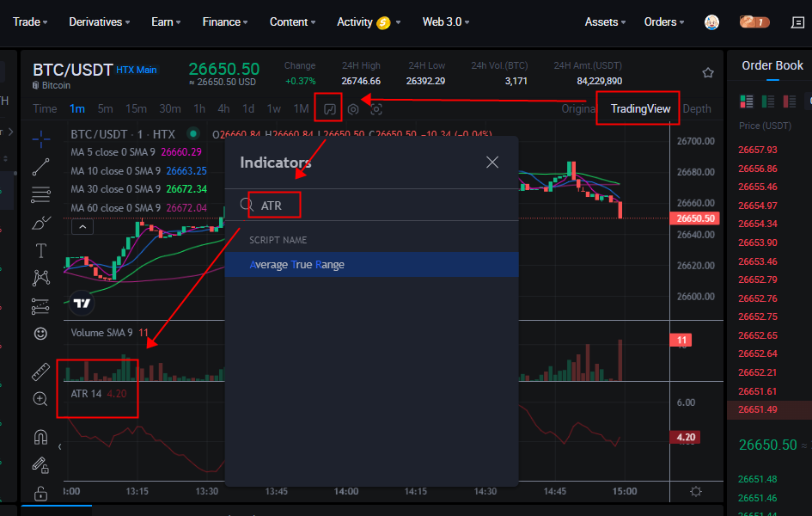Screen dimensions: 812x516
Task: Close the Indicators dialog
Action: [492, 163]
